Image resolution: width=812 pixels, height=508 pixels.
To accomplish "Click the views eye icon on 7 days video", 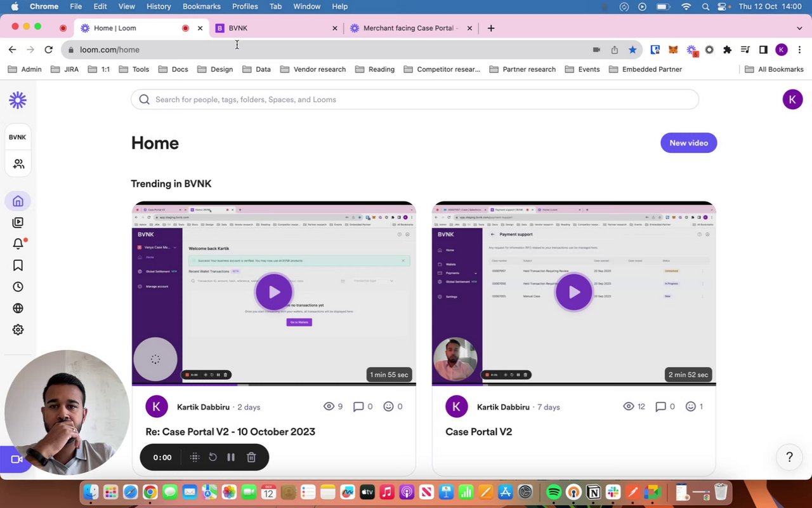I will pyautogui.click(x=629, y=406).
